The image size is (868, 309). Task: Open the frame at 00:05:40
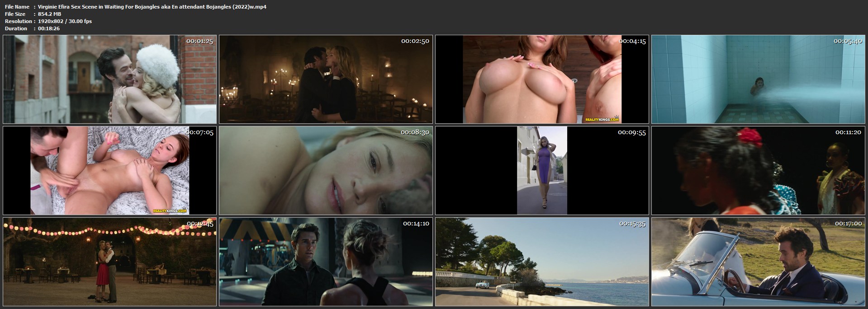(x=758, y=79)
